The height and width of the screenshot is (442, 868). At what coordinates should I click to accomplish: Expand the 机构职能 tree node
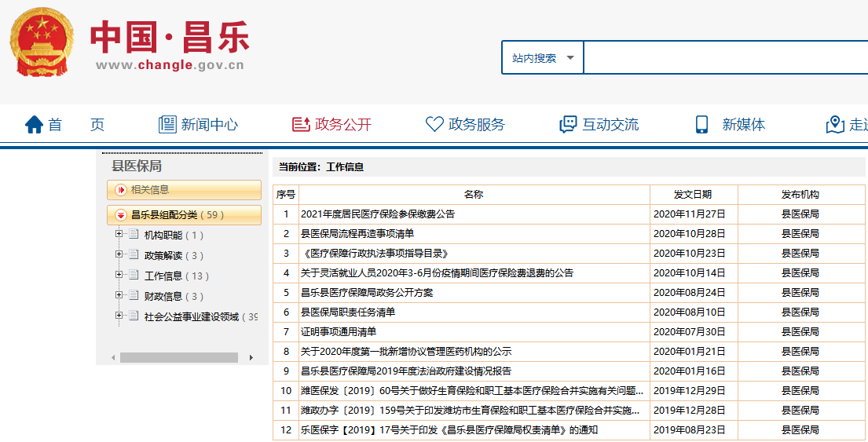pyautogui.click(x=119, y=235)
